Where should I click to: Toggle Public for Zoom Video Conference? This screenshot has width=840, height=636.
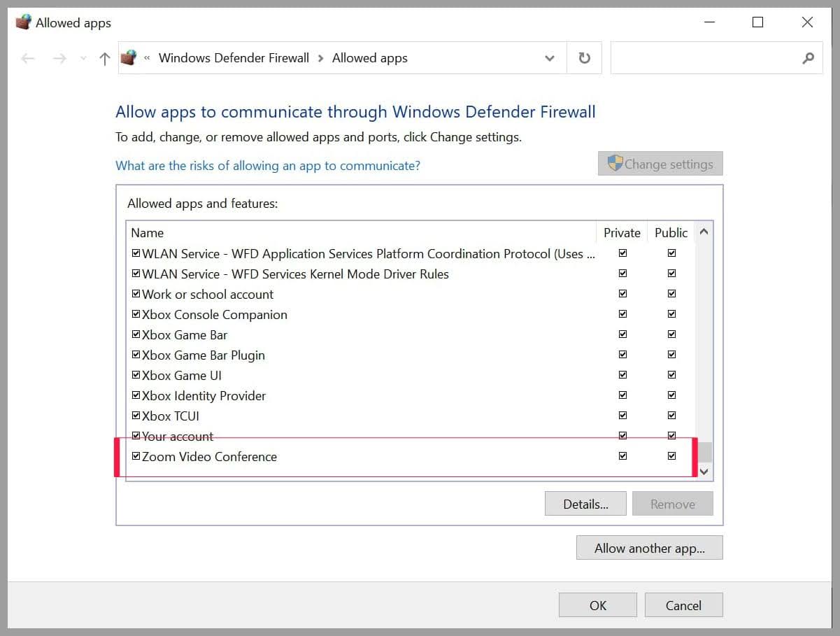click(671, 456)
